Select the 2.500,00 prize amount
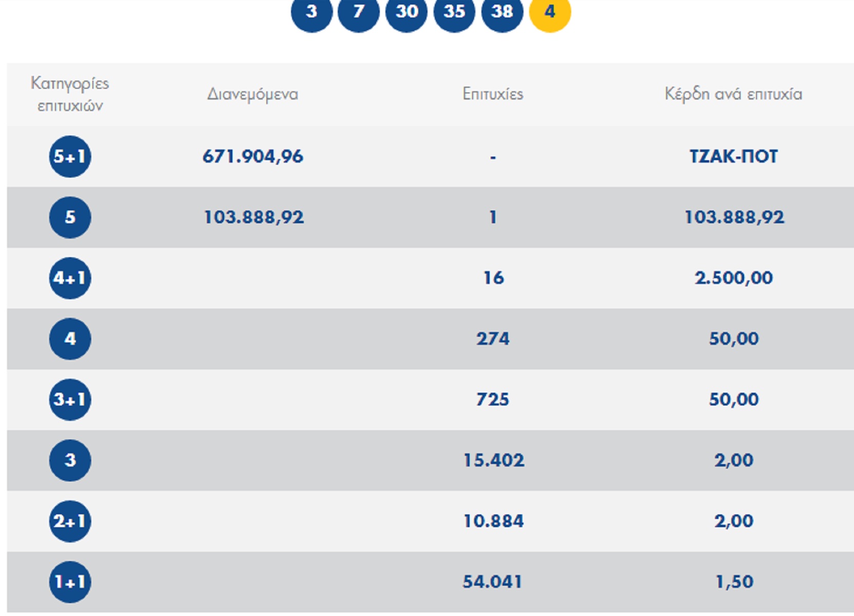 tap(733, 278)
